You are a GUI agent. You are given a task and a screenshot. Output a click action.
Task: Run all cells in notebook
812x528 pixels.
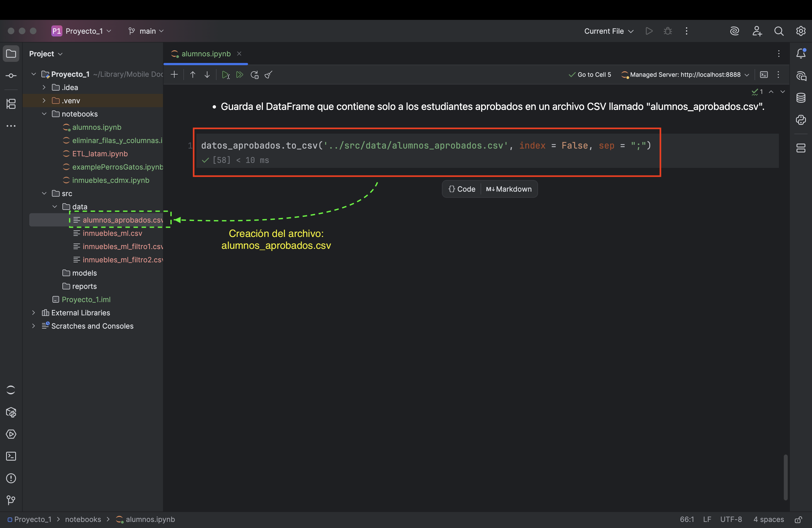[240, 75]
